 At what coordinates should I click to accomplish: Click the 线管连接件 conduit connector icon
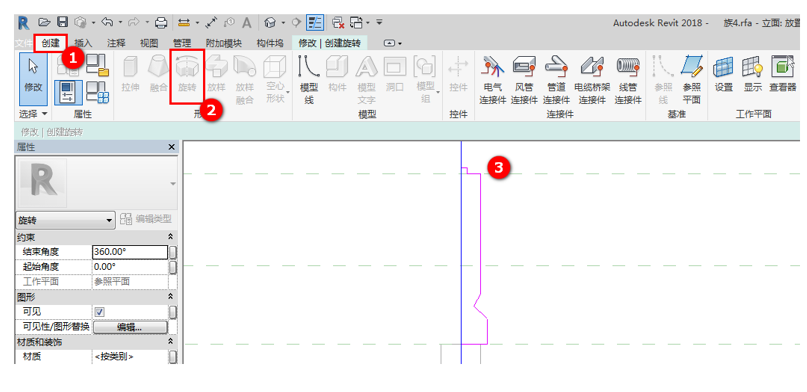click(628, 80)
